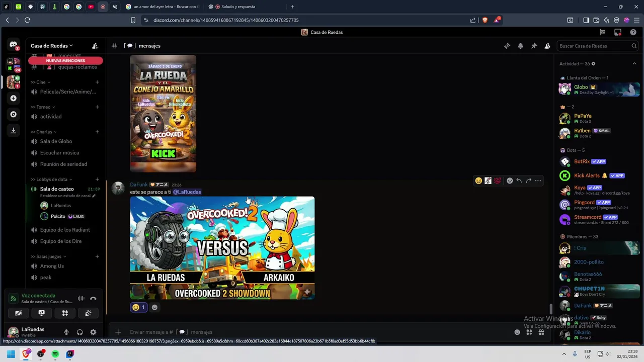
Task: Select the Saludo y respuesta browser tab
Action: 244,7
